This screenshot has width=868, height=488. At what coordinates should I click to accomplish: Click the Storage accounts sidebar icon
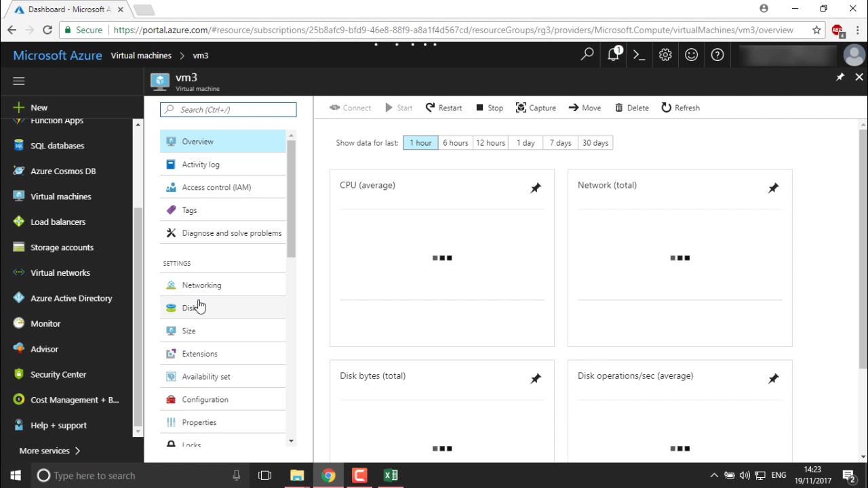[18, 247]
